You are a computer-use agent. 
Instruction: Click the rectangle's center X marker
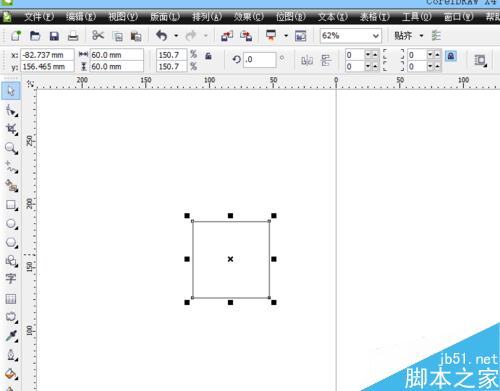click(x=230, y=259)
